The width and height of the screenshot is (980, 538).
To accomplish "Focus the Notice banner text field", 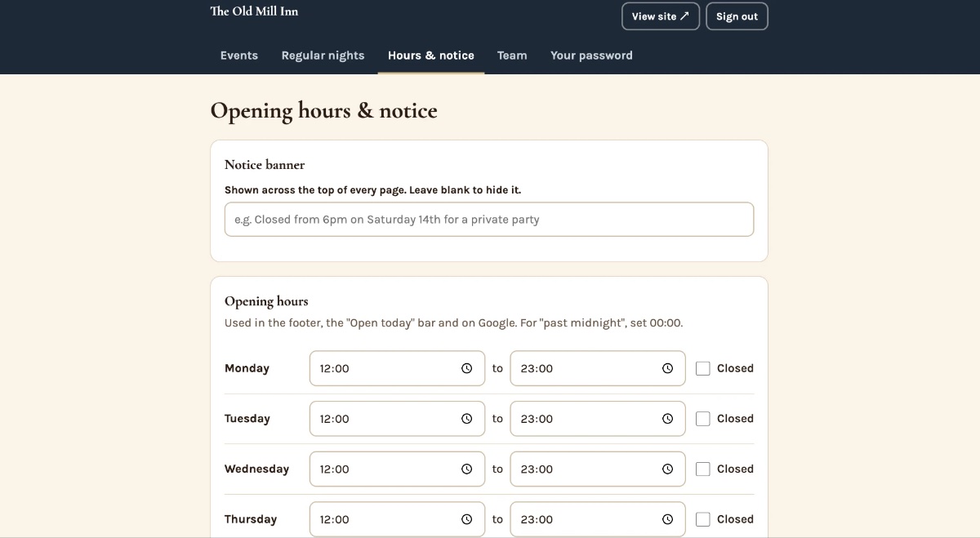I will tap(489, 220).
